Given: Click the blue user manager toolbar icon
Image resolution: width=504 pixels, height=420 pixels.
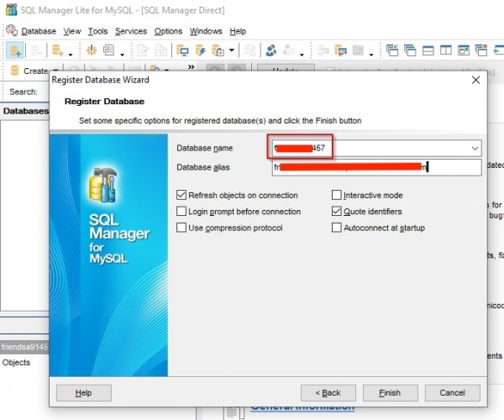Looking at the screenshot, I should (270, 51).
